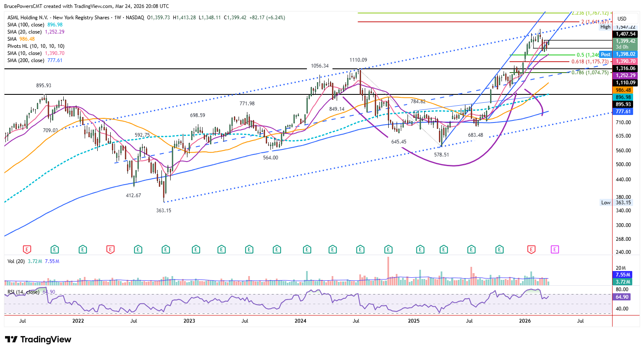Click the 849.14 pivot low label
Image resolution: width=644 pixels, height=352 pixels.
click(x=337, y=109)
